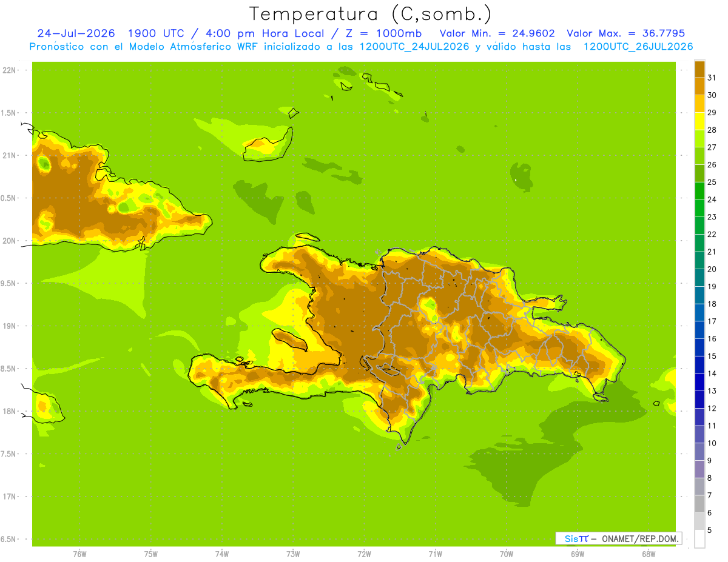Viewport: 728px width, 562px height.
Task: Select the initialization time "1200UTC_24JUL2026"
Action: (414, 47)
